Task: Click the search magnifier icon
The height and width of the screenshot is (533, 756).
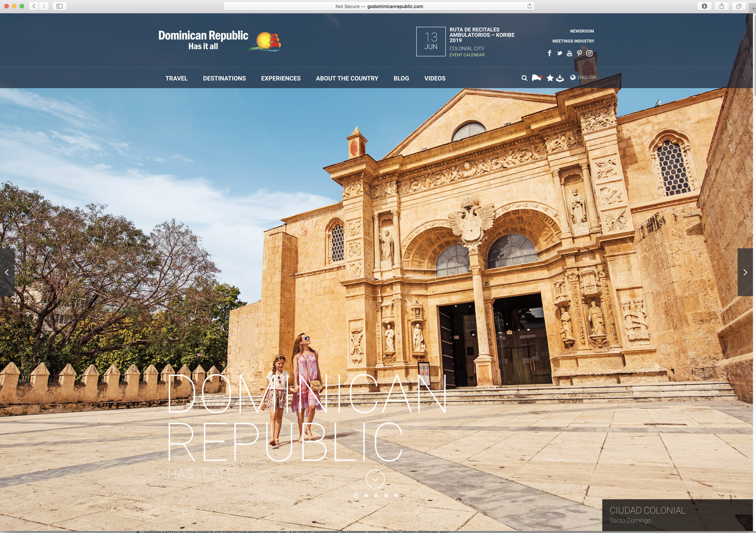Action: coord(524,78)
